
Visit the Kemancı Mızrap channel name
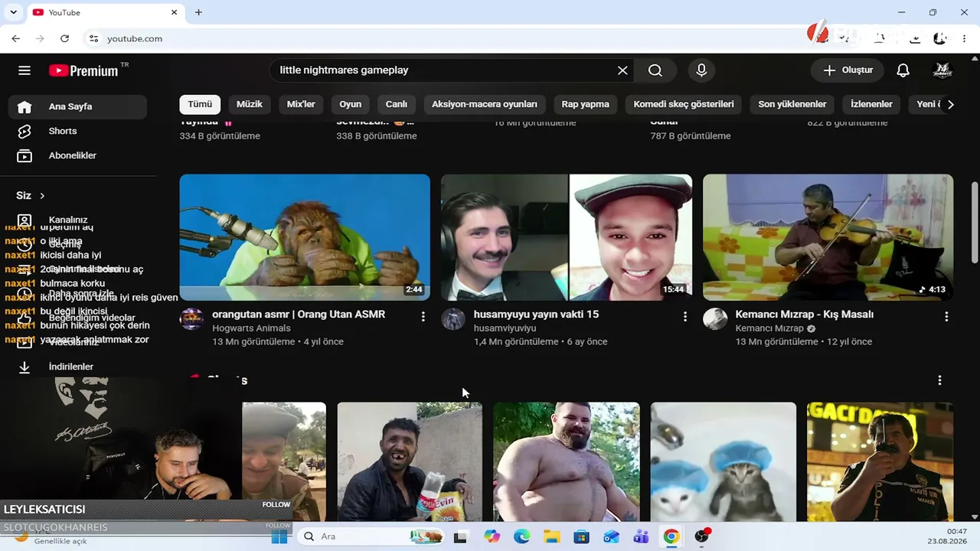click(769, 328)
